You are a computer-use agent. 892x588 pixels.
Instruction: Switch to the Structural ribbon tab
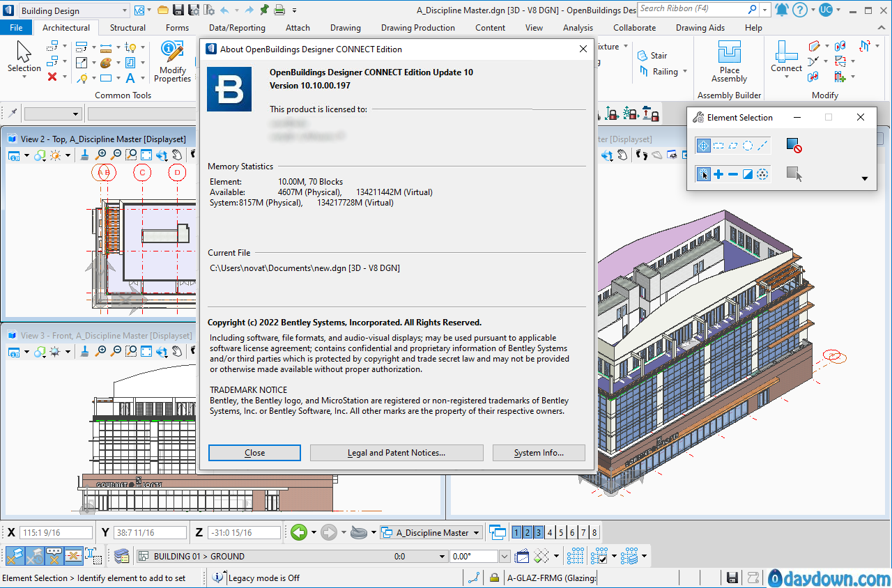click(128, 28)
